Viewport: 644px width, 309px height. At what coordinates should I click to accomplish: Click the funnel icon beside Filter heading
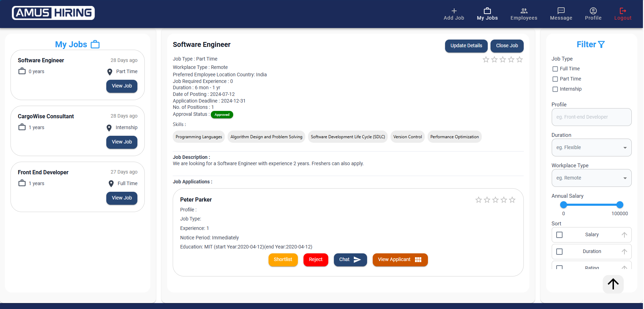tap(602, 44)
